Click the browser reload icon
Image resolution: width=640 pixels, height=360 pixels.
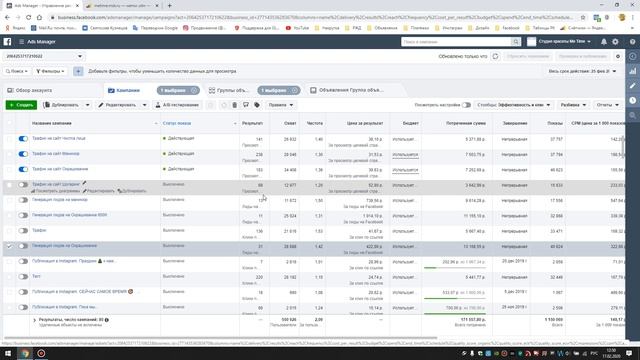(x=28, y=17)
